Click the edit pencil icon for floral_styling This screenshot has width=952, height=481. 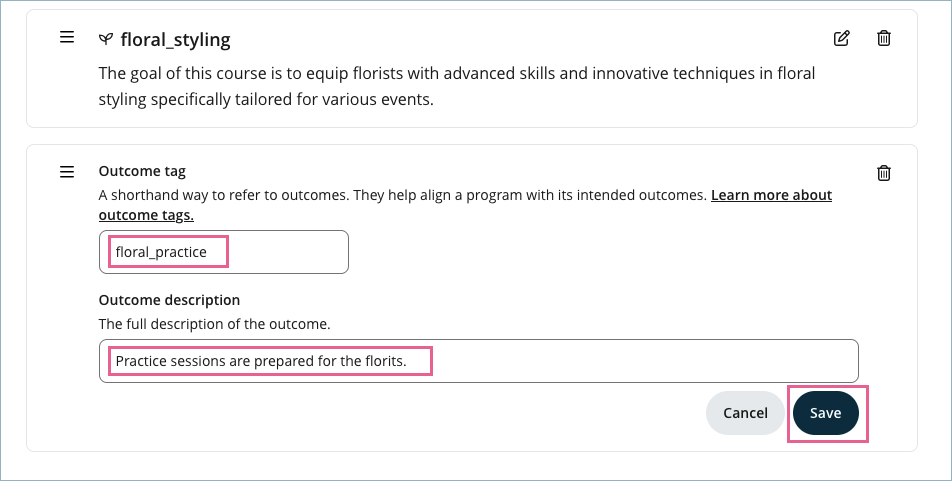pos(842,39)
